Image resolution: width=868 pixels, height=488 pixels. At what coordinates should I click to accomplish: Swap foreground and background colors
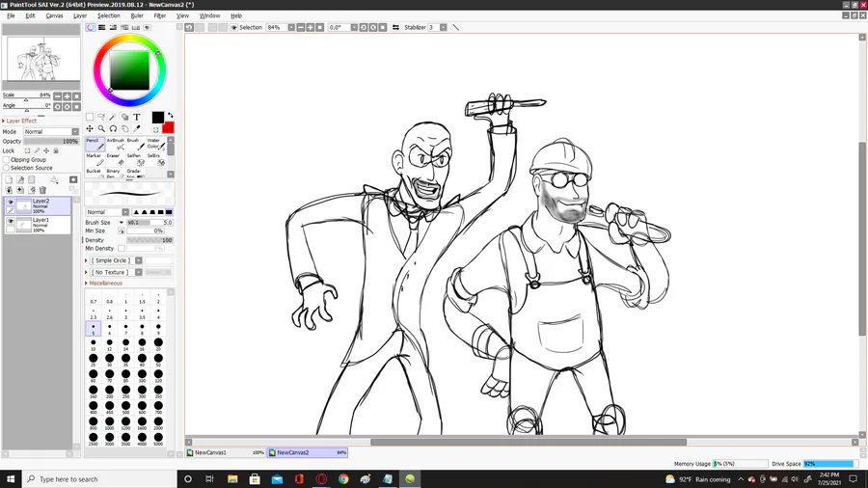pyautogui.click(x=171, y=115)
